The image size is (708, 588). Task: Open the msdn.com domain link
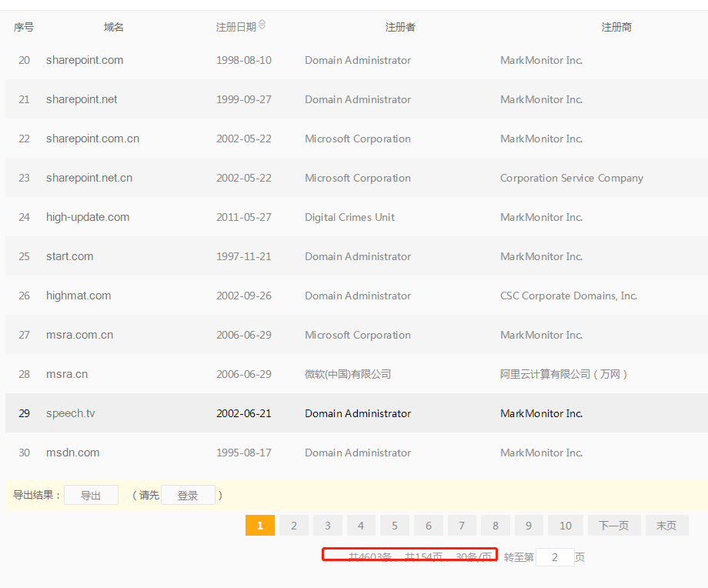click(x=73, y=453)
